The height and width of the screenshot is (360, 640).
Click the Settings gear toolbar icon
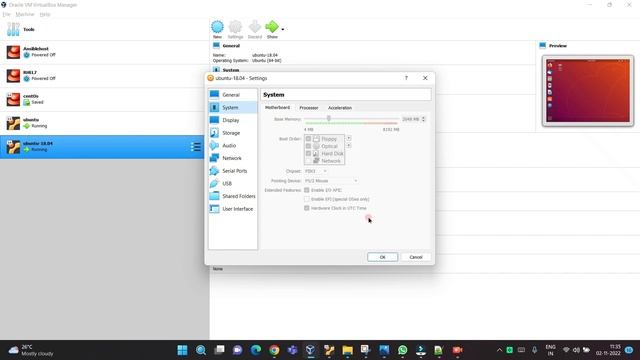tap(235, 30)
